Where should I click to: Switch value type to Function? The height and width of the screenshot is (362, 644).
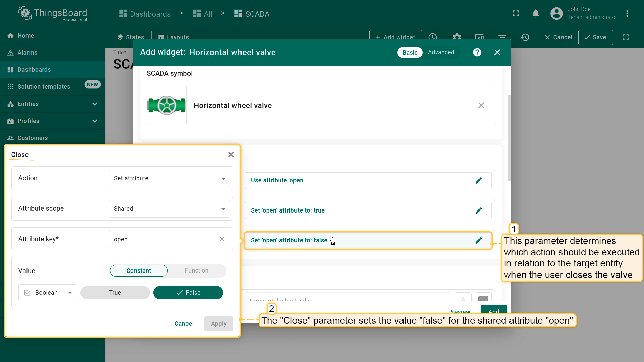click(197, 271)
